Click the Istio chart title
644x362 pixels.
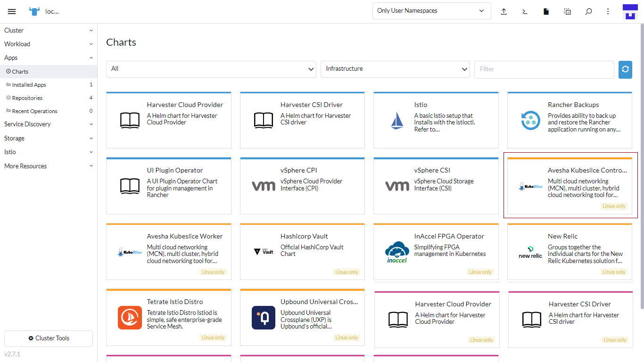point(421,105)
